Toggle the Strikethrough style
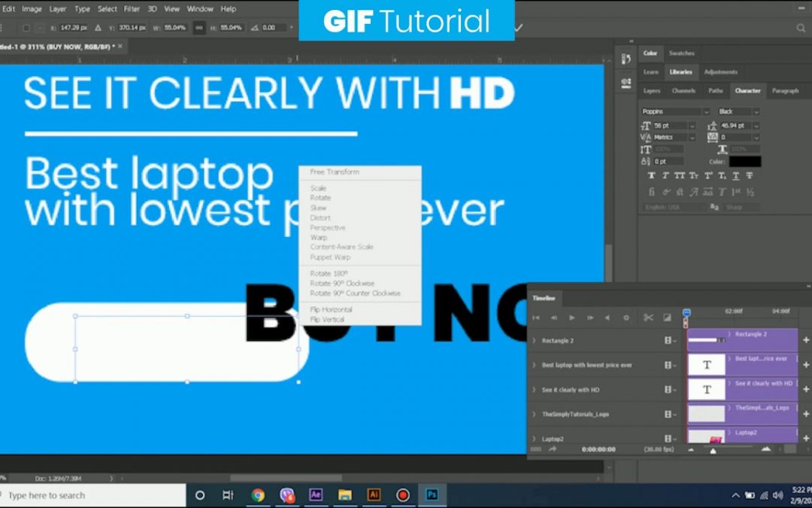The width and height of the screenshot is (812, 508). (750, 175)
